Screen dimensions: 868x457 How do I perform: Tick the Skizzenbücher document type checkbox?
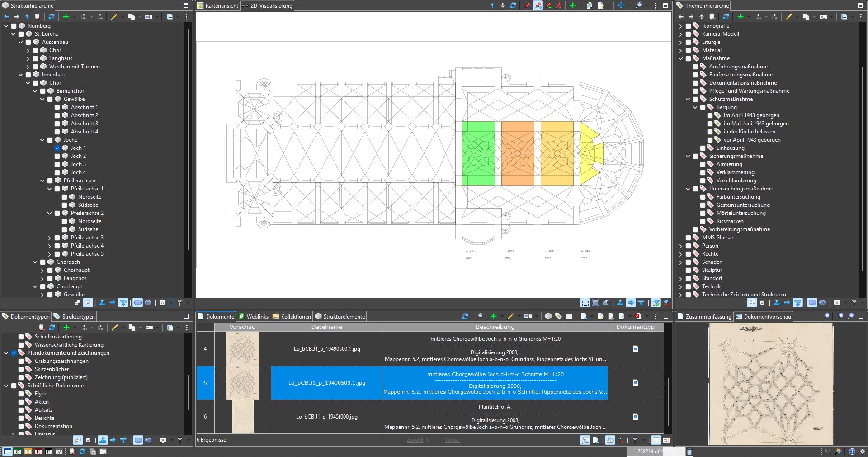pyautogui.click(x=21, y=369)
